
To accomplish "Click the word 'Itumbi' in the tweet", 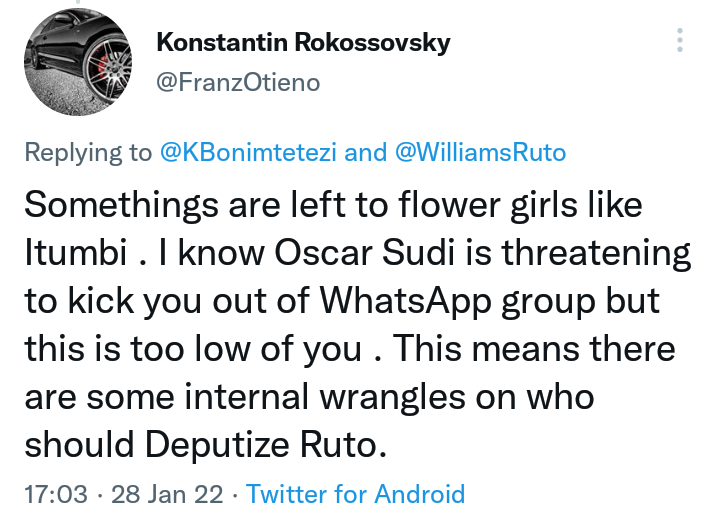I will tap(76, 252).
